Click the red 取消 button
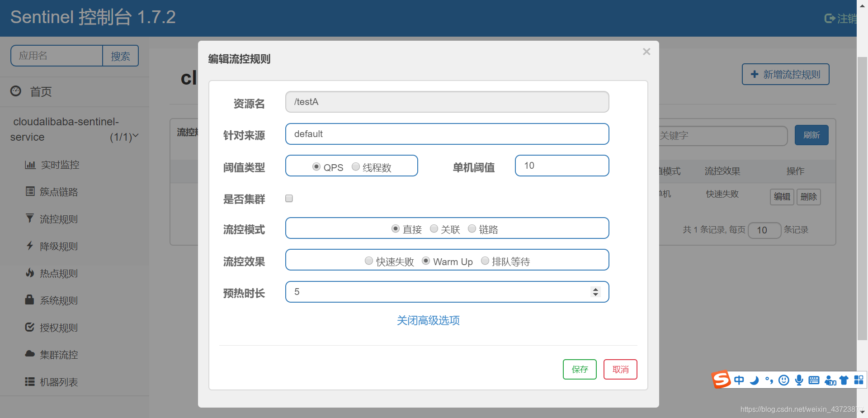Screen dimensions: 868x418 [620, 369]
